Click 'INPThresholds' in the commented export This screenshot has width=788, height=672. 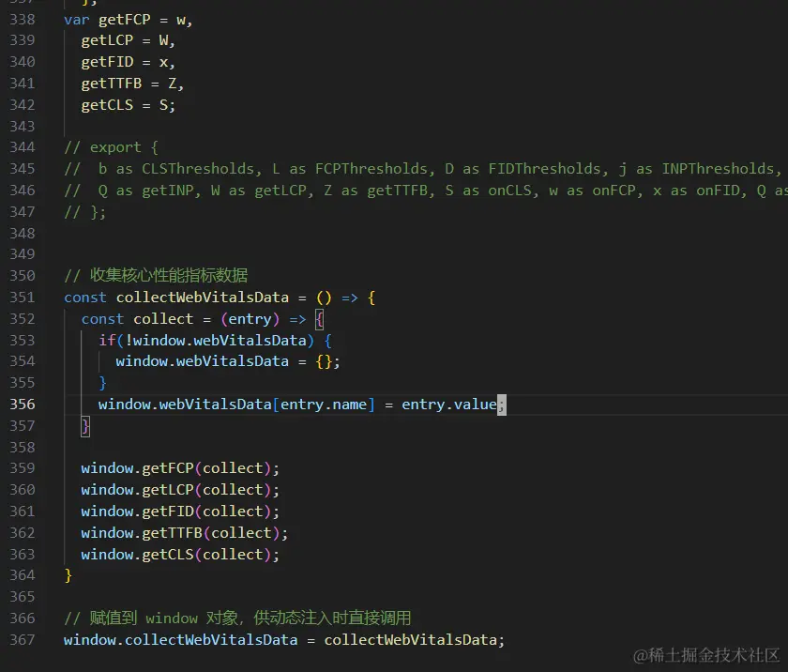click(x=718, y=169)
